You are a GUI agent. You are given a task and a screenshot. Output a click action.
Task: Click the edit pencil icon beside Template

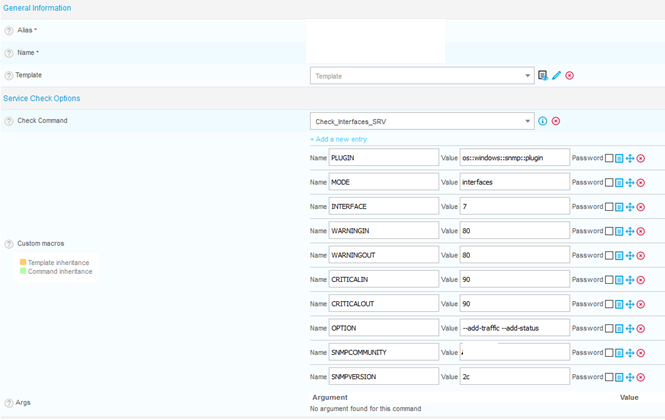pyautogui.click(x=556, y=75)
